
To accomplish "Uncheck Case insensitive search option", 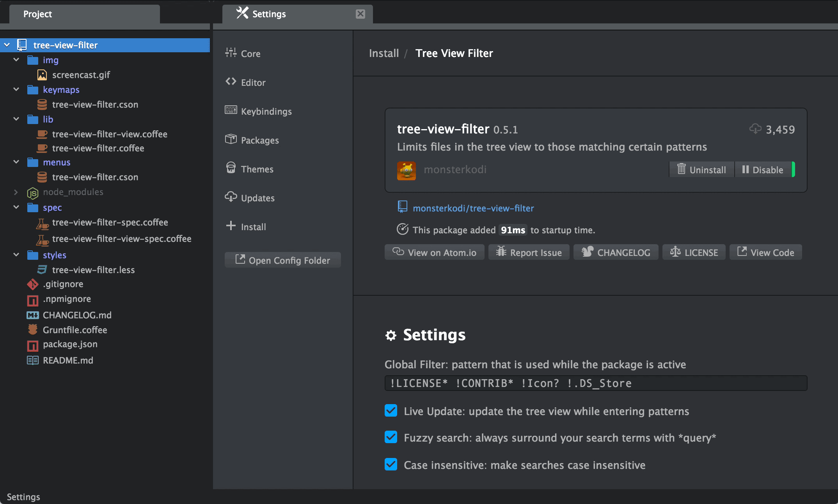I will pos(390,464).
